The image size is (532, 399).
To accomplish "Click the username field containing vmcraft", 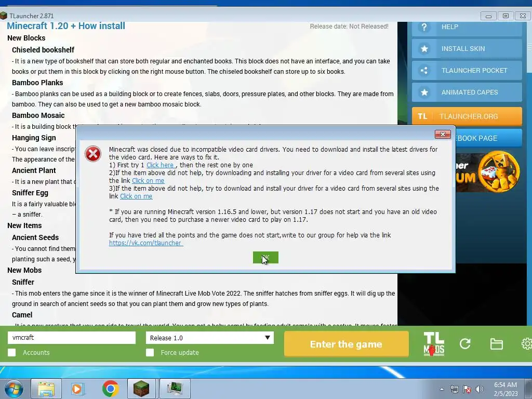I will tap(72, 338).
